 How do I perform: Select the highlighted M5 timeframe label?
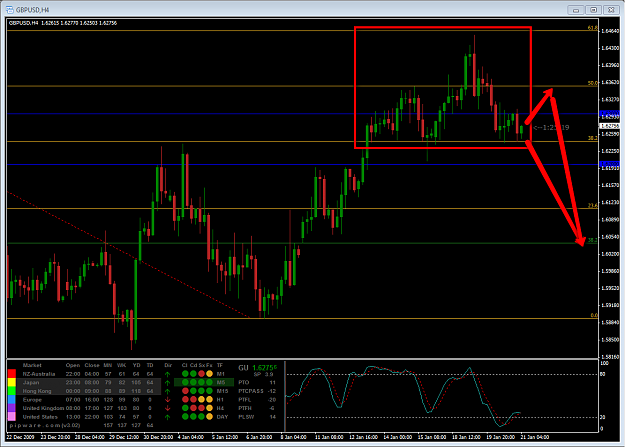point(221,382)
